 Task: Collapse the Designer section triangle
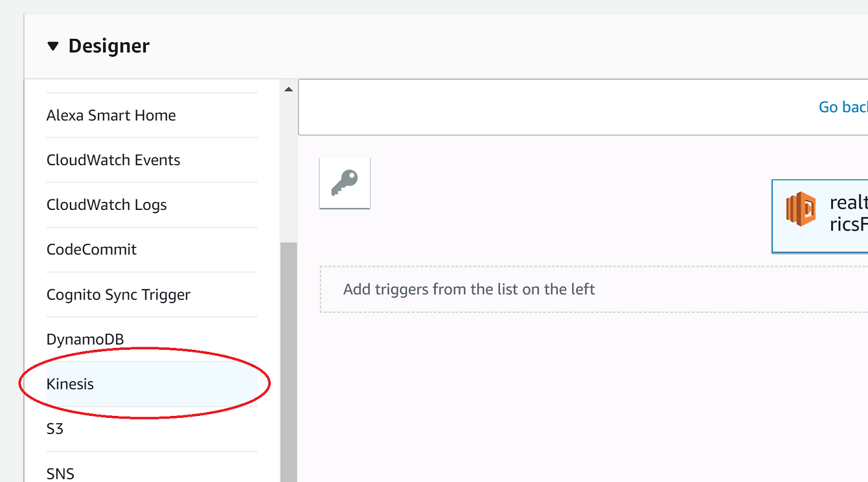53,47
